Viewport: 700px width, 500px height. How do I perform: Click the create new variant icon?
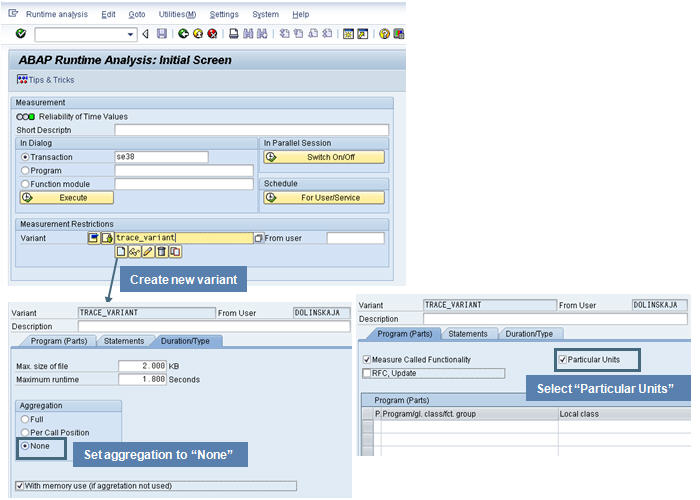pyautogui.click(x=121, y=252)
